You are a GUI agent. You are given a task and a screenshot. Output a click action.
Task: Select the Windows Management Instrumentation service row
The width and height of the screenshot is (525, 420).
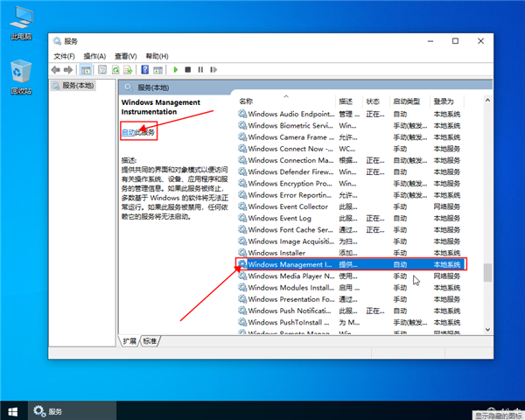coord(289,263)
